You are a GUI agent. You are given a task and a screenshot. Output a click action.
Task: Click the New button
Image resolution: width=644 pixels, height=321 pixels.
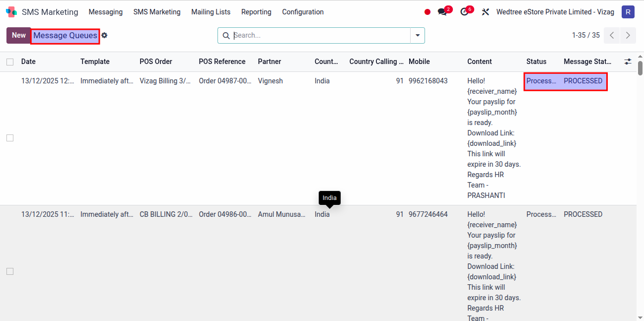coord(19,35)
